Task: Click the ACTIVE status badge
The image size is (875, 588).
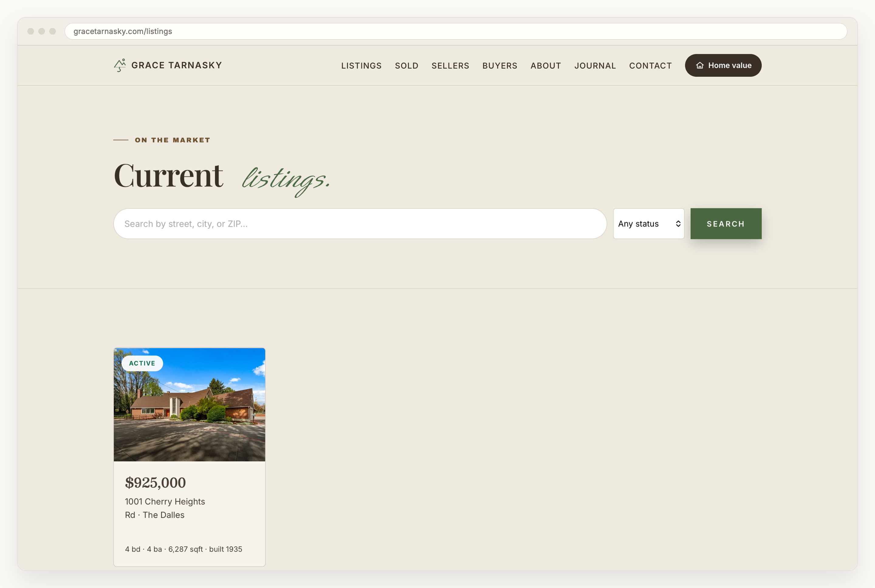Action: [x=142, y=363]
